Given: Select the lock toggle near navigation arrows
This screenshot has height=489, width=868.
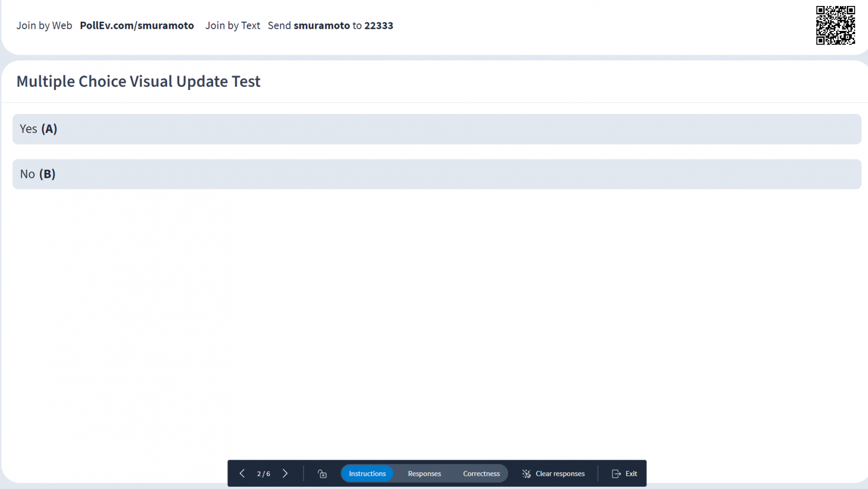Looking at the screenshot, I should click(x=322, y=473).
